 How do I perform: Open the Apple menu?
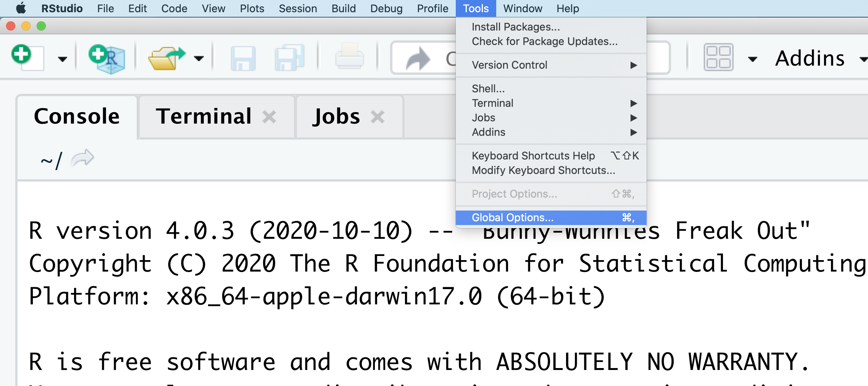[x=21, y=8]
